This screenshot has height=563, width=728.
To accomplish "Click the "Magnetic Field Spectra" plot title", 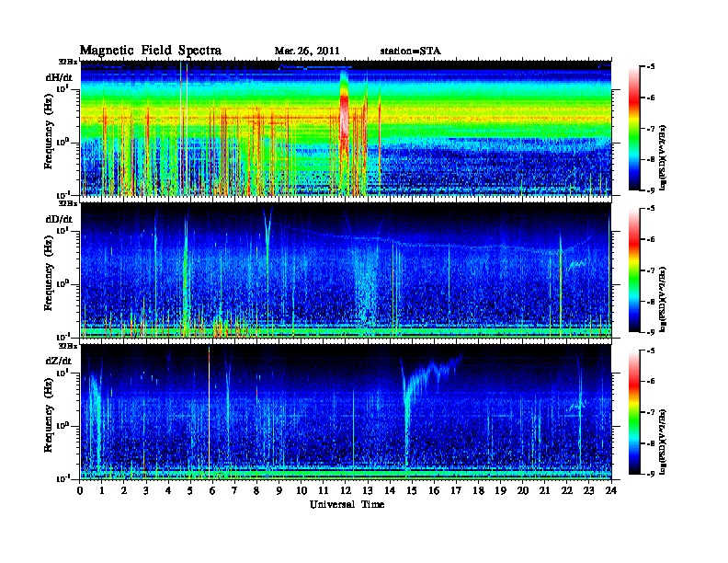I will tap(151, 51).
